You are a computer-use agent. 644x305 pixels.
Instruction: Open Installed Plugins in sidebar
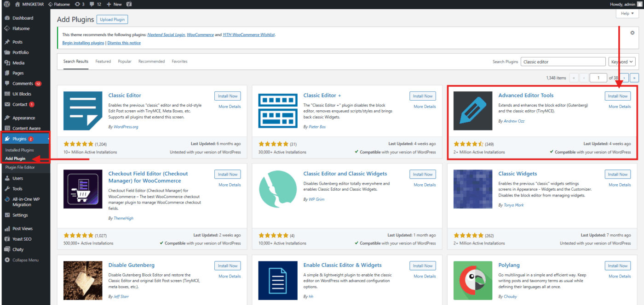[x=19, y=150]
